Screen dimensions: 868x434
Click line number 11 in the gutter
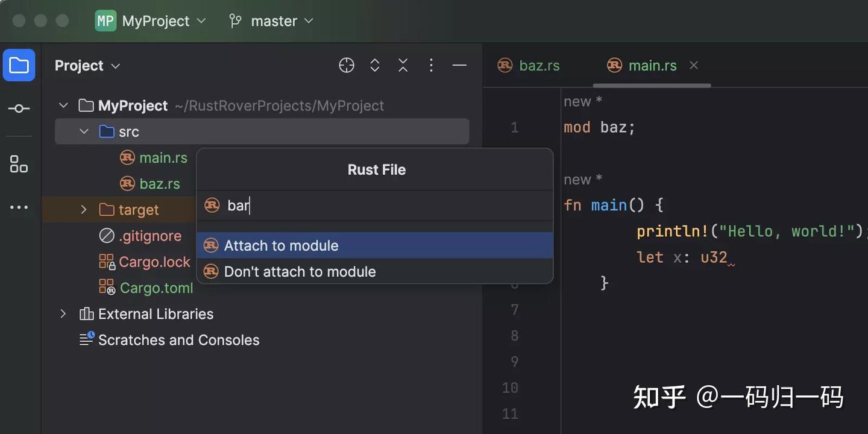[x=510, y=414]
